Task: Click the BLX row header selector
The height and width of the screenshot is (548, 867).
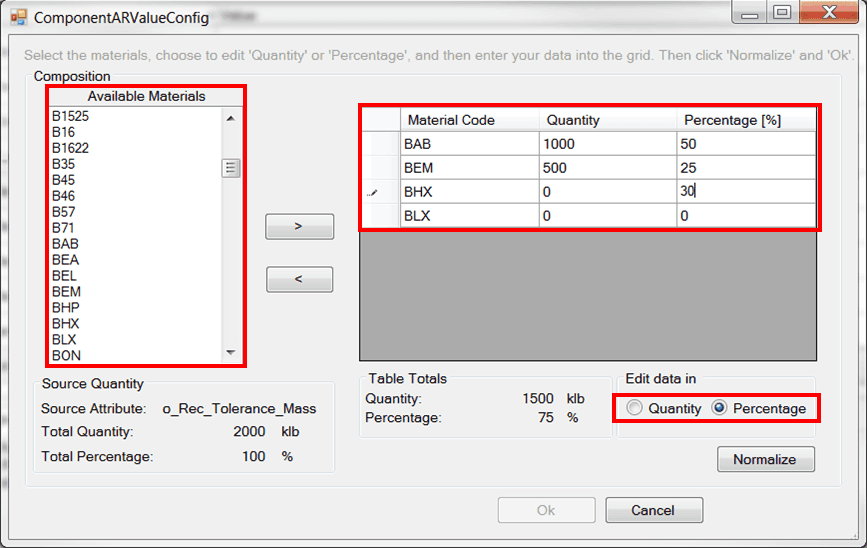Action: pos(381,216)
